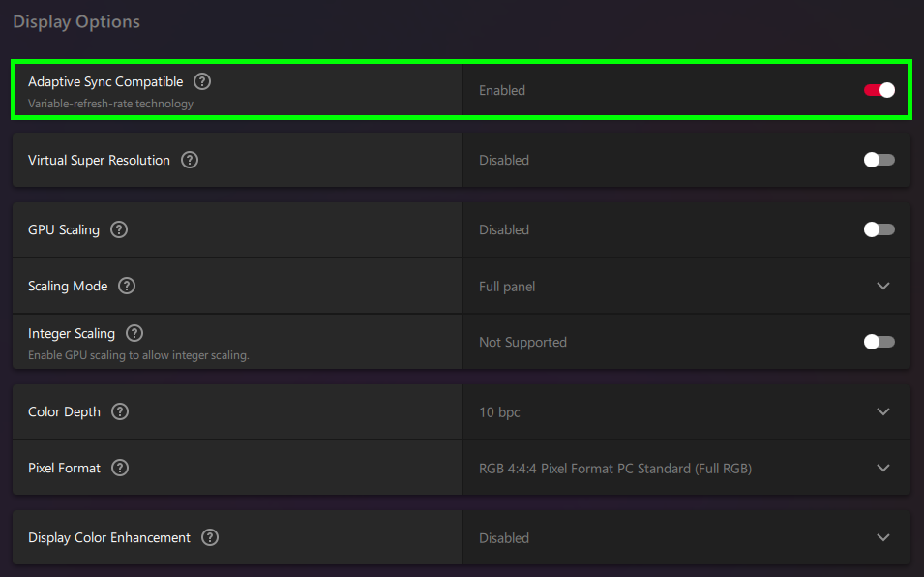Click the GPU Scaling help icon

click(119, 230)
